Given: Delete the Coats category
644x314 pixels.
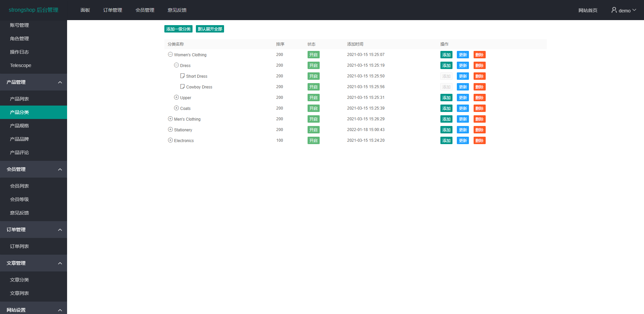Looking at the screenshot, I should 480,108.
